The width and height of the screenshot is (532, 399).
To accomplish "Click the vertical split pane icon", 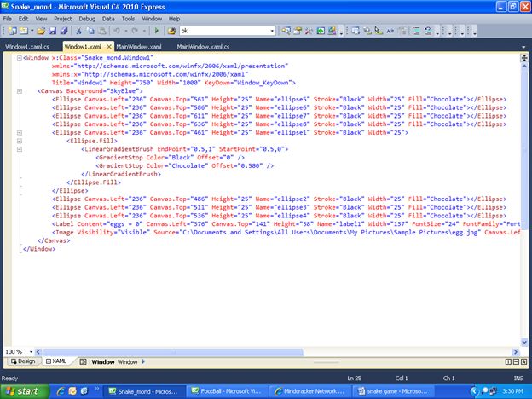I will pyautogui.click(x=508, y=362).
